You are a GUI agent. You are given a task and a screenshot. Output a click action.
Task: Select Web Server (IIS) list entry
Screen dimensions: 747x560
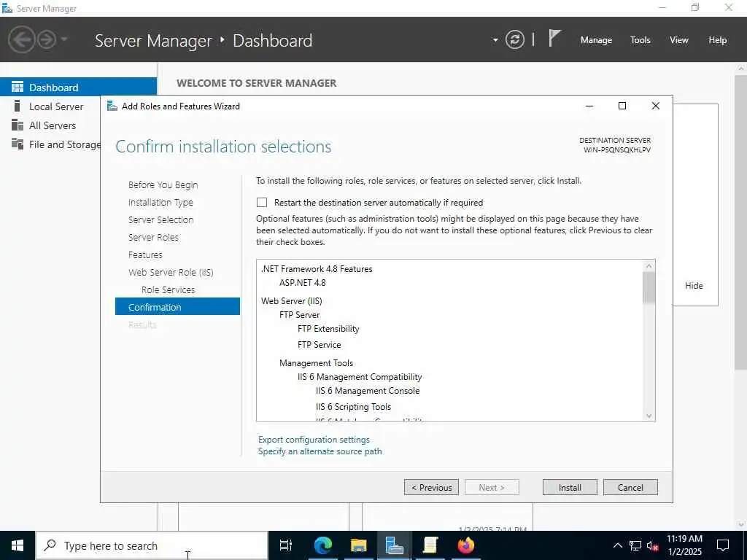click(x=292, y=301)
